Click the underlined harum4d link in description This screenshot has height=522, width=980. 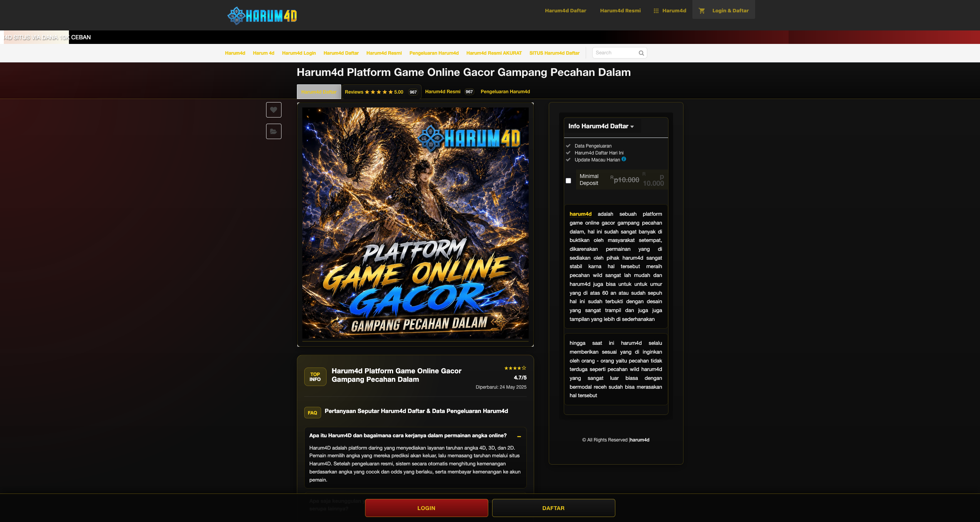580,214
